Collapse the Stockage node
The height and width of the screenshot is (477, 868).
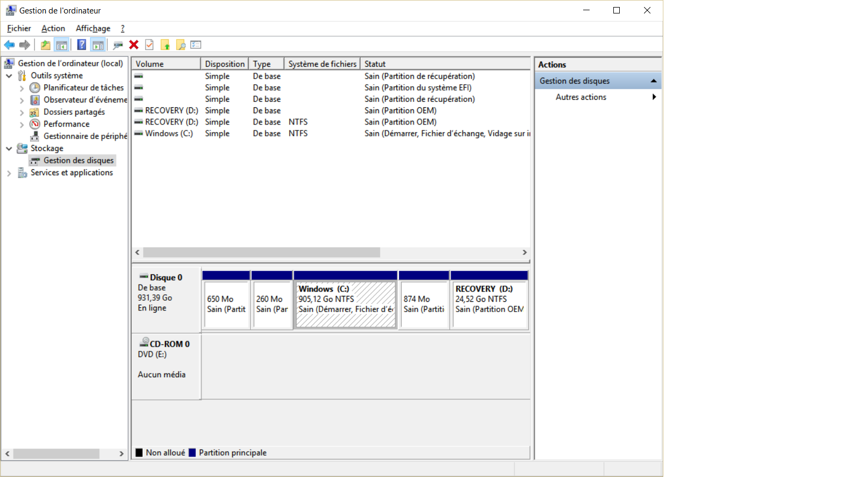click(x=9, y=148)
